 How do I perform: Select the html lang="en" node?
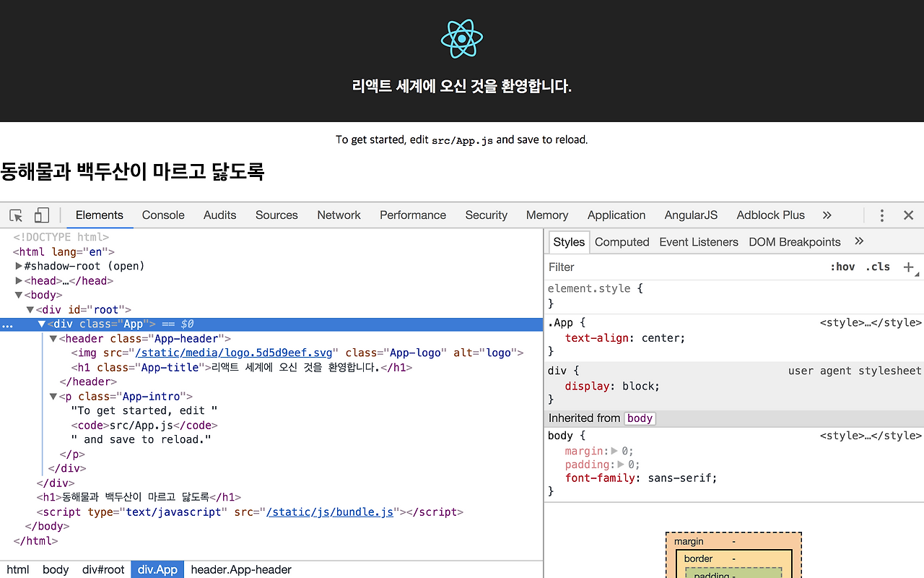(x=64, y=251)
